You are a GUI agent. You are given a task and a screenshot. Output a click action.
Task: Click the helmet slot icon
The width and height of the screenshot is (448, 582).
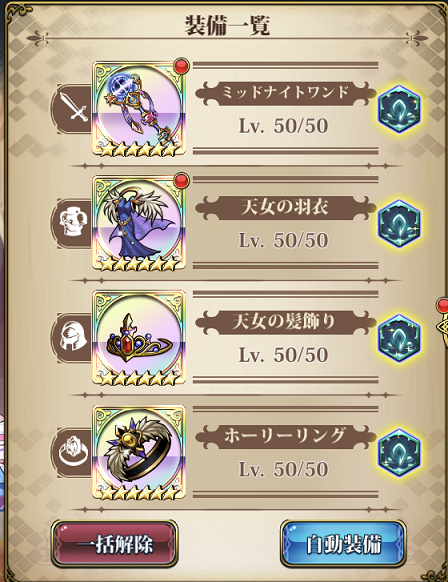73,337
